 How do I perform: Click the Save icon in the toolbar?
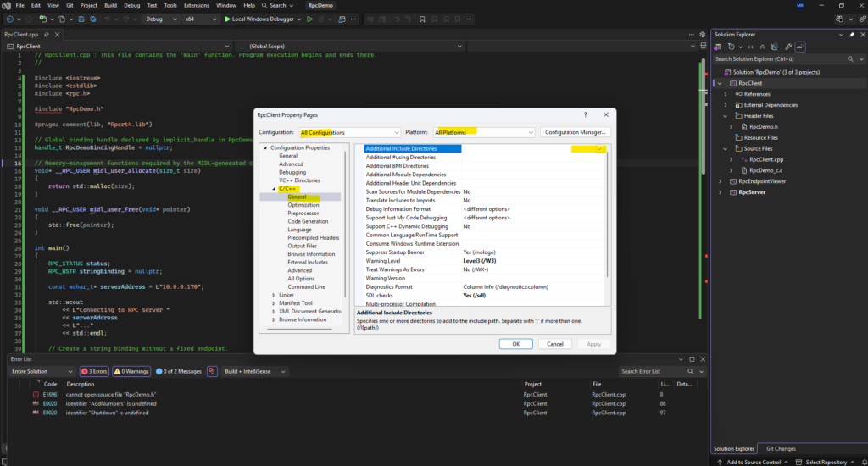(x=81, y=19)
